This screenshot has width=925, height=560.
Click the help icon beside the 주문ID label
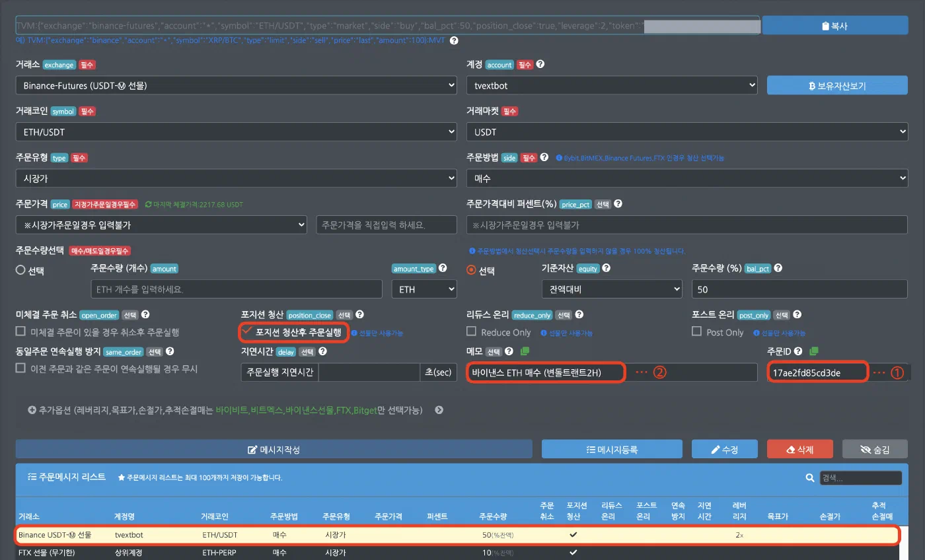[x=797, y=351]
